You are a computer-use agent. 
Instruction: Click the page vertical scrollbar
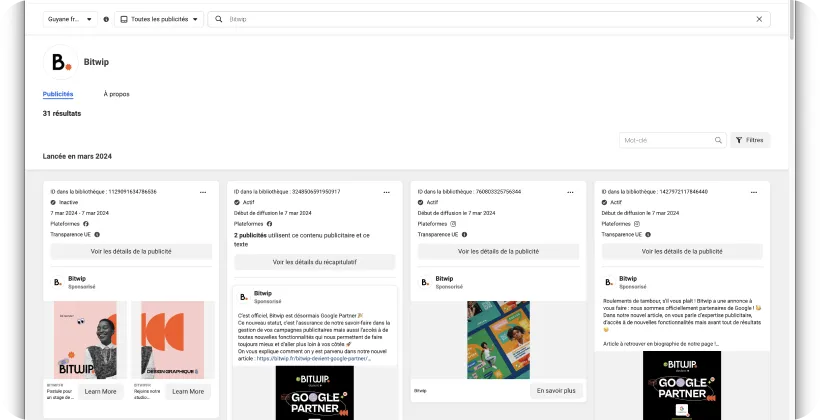point(792,21)
